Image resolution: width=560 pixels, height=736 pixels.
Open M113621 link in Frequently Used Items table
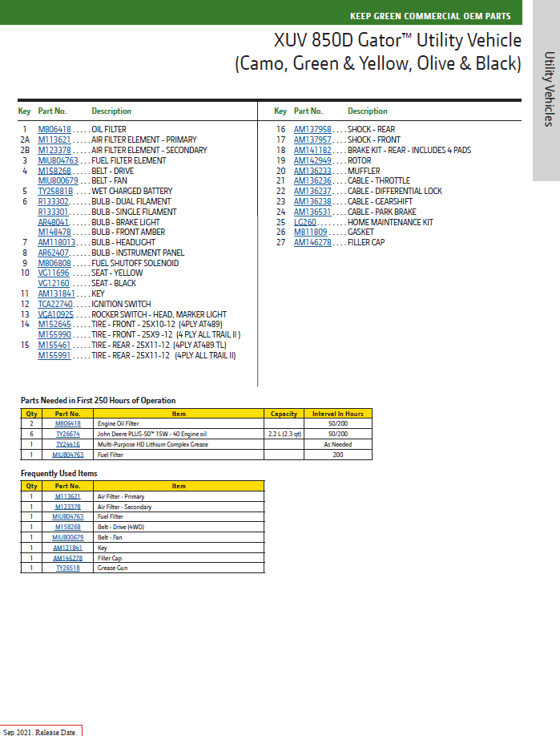(67, 496)
